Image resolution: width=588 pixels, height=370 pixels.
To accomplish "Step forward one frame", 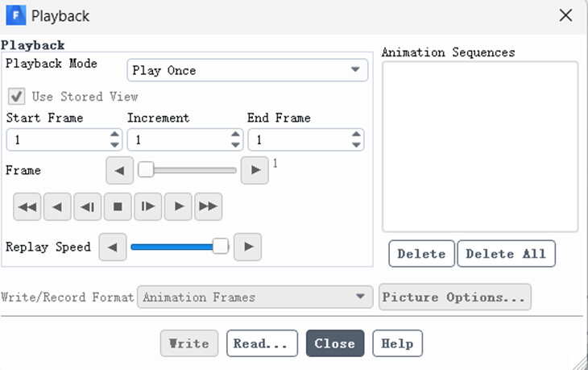I will point(148,207).
